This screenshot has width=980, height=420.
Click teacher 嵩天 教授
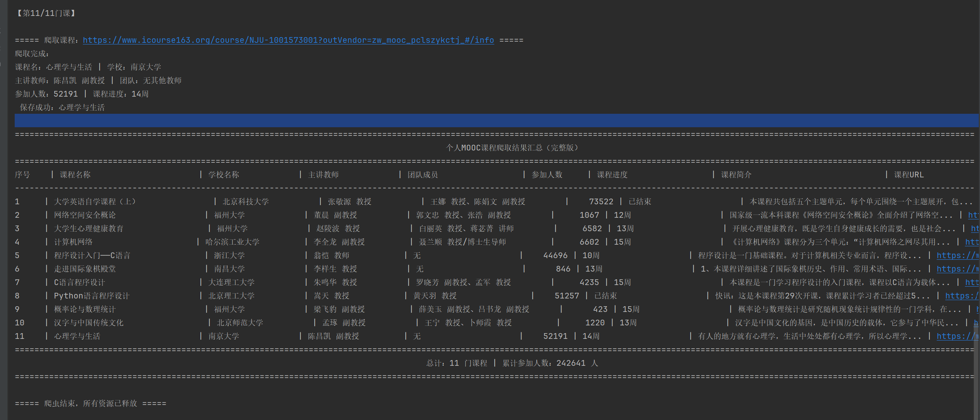click(331, 296)
